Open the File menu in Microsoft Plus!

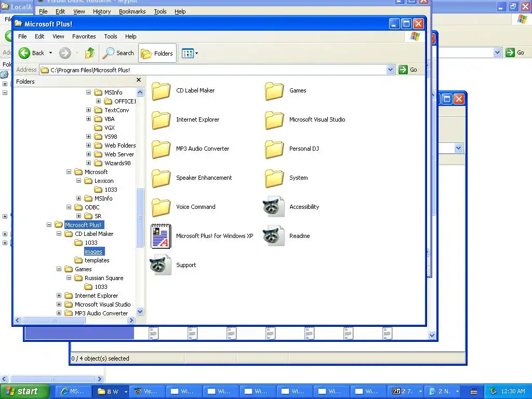point(22,36)
